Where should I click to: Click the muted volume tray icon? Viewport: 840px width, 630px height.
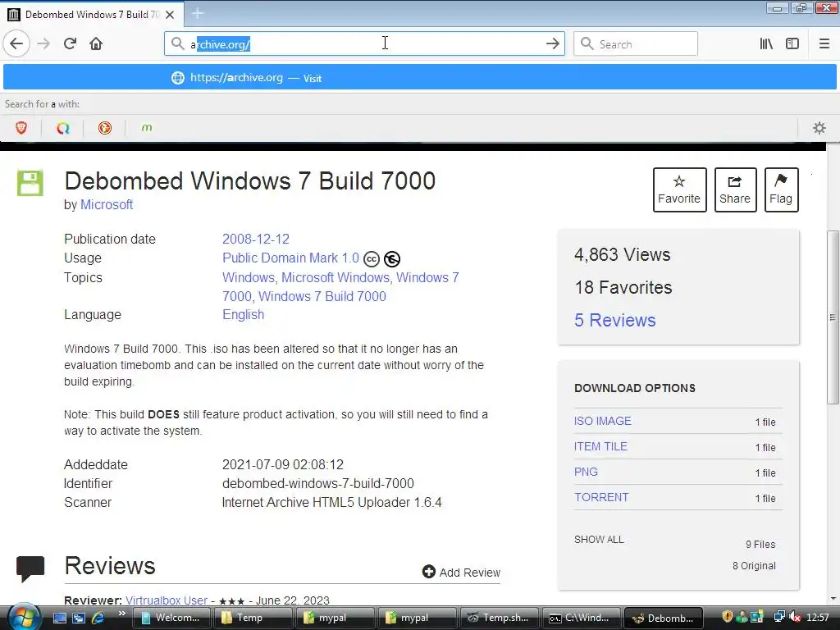coord(796,618)
